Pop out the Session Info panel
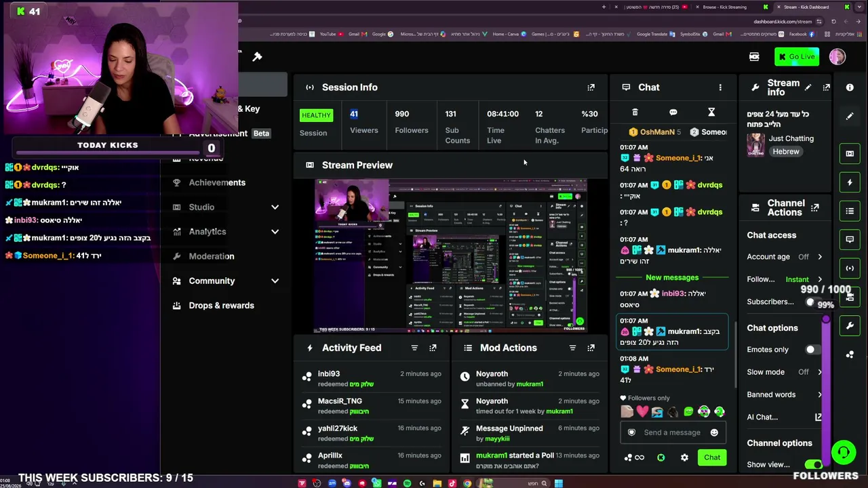 coord(591,87)
